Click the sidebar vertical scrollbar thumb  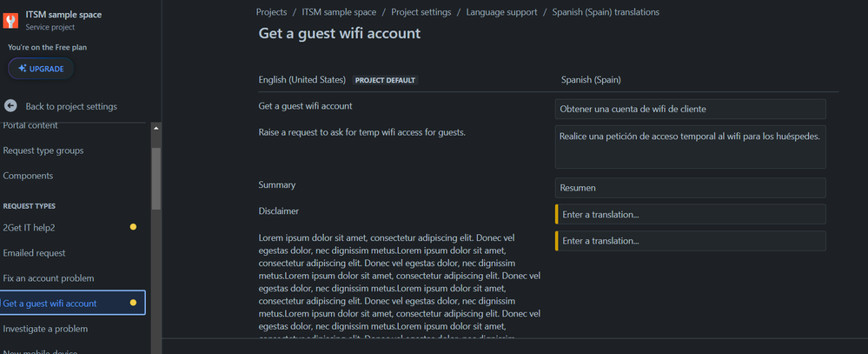point(156,178)
